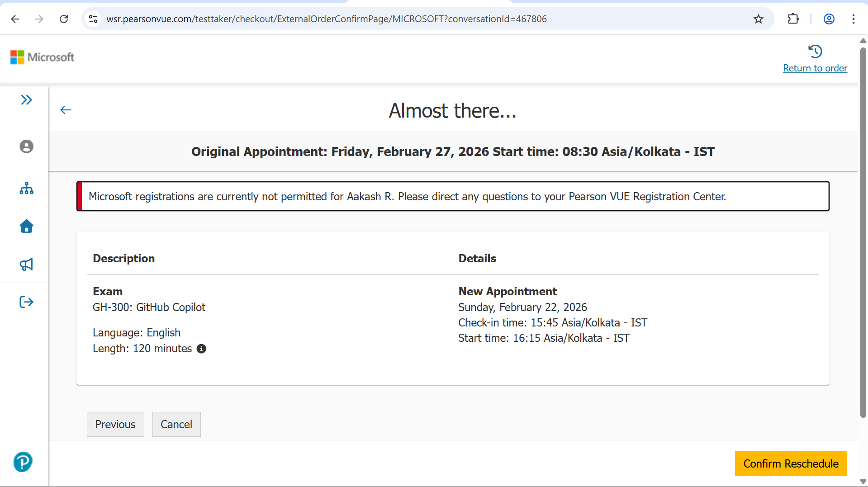Click the 'Language: English' text
The height and width of the screenshot is (487, 868).
coord(137,333)
